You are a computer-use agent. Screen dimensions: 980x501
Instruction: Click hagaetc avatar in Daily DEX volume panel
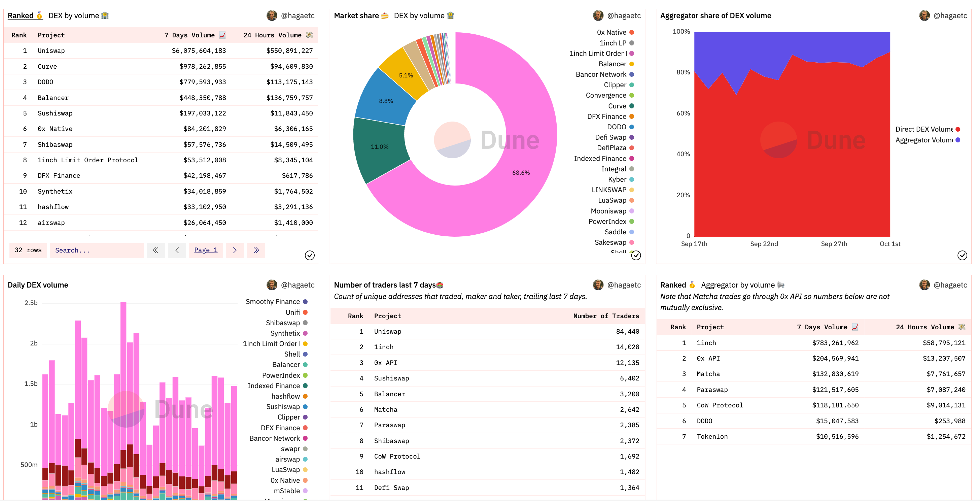tap(272, 285)
